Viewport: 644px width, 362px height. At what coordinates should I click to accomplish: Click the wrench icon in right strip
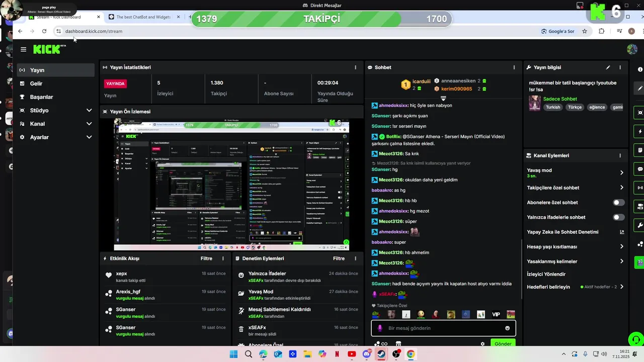639,225
